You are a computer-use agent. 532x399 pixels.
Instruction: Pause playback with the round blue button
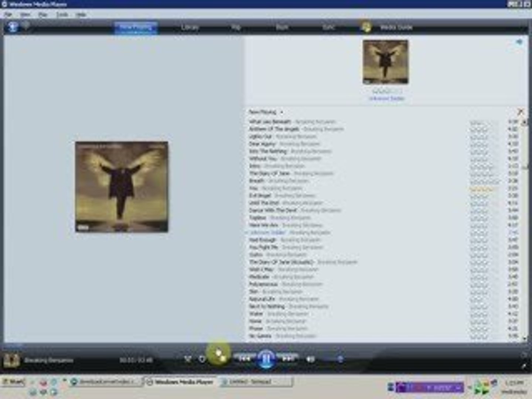pos(266,359)
